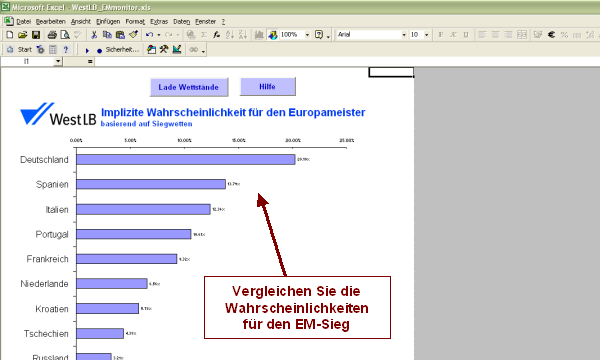Expand the Name Box dropdown arrow
600x360 pixels.
(58, 61)
